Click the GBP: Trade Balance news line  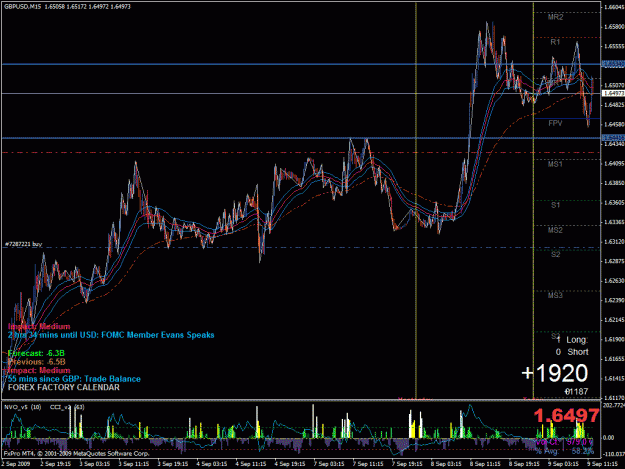74,379
